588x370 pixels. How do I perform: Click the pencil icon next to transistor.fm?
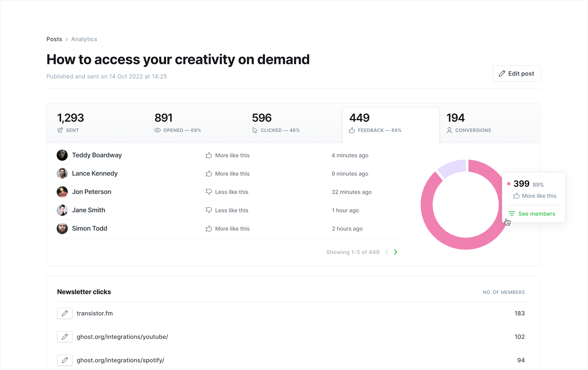click(65, 313)
